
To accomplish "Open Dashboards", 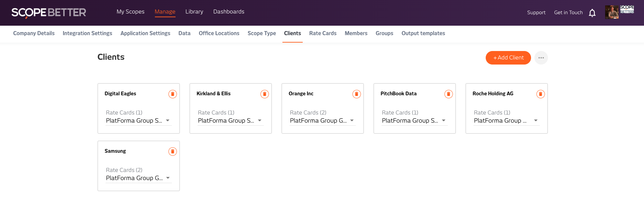I will (229, 11).
